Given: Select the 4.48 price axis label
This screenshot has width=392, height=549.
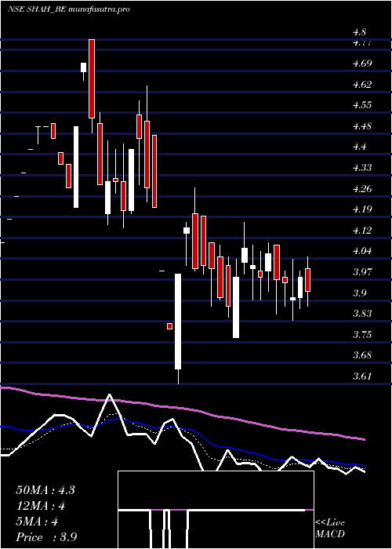Looking at the screenshot, I should (x=362, y=126).
